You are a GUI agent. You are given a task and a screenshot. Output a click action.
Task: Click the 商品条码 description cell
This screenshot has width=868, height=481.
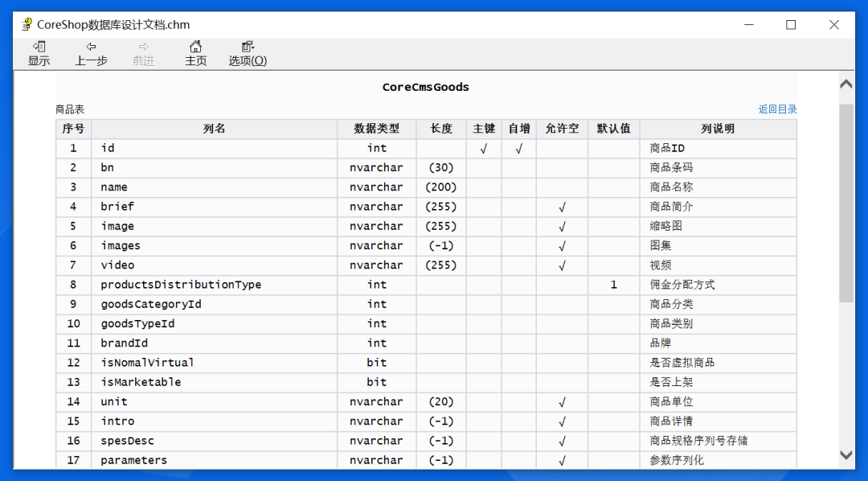click(x=718, y=167)
